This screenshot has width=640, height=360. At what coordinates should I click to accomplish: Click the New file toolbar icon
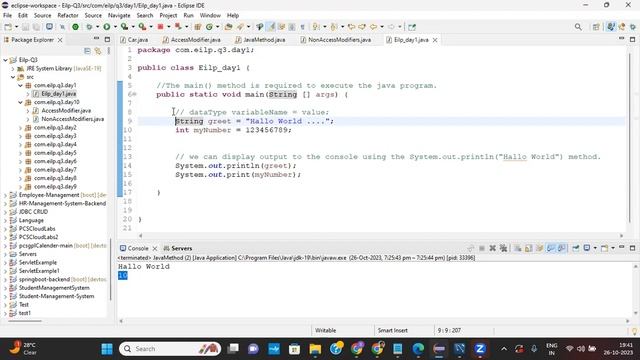(x=8, y=27)
